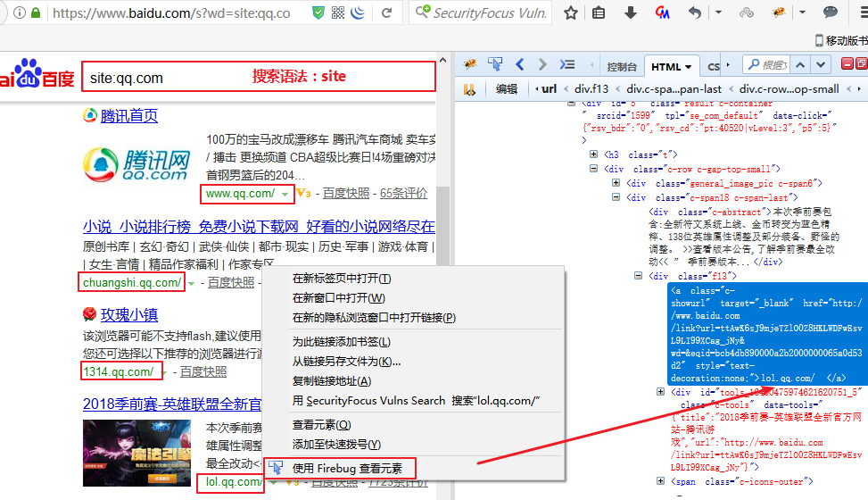Screen dimensions: 868x500
Task: Open dropdown next to the undo arrow
Action: [718, 12]
